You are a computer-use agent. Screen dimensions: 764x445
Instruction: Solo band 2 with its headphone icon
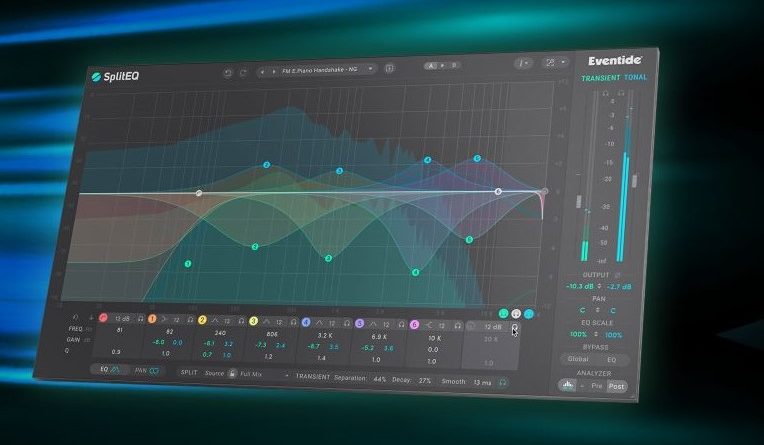[x=241, y=321]
